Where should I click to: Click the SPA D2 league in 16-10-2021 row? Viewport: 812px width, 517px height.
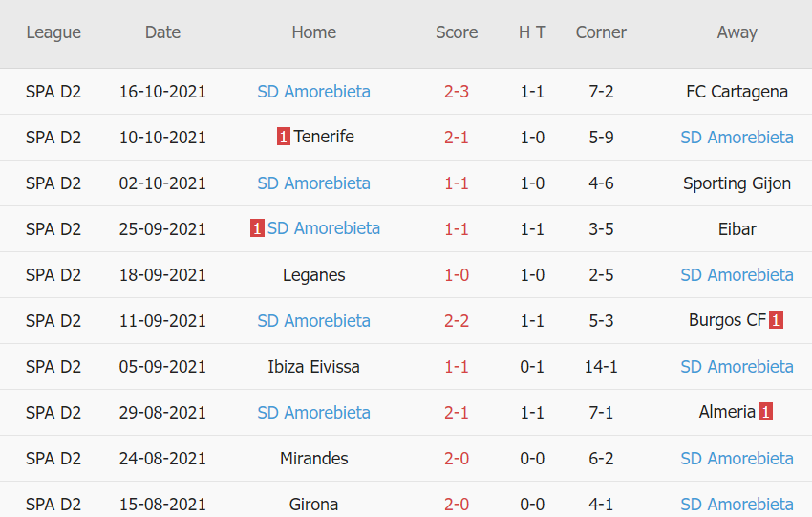coord(53,92)
